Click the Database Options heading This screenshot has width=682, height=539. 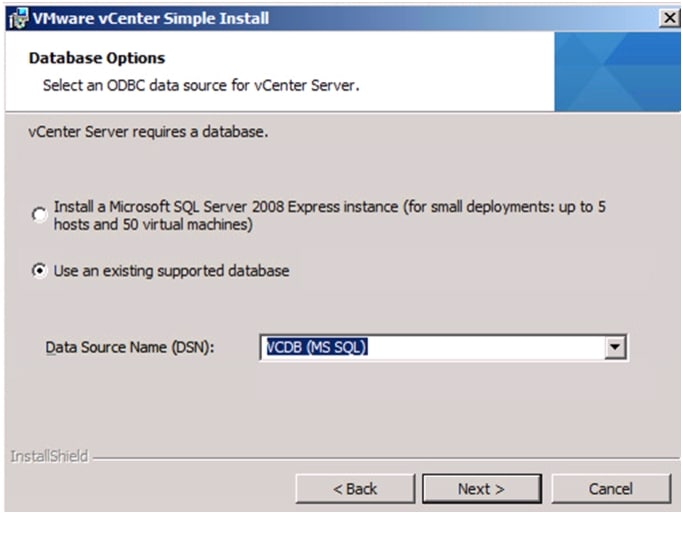click(x=97, y=58)
